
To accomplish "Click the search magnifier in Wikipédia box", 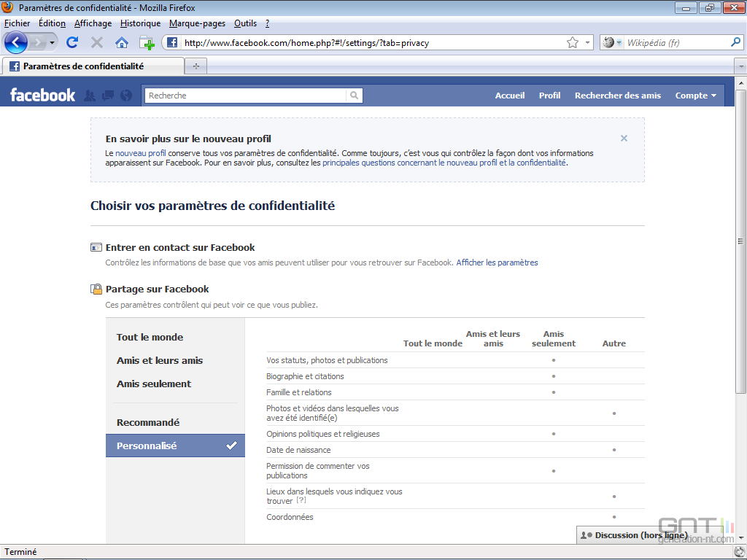I will coord(735,42).
